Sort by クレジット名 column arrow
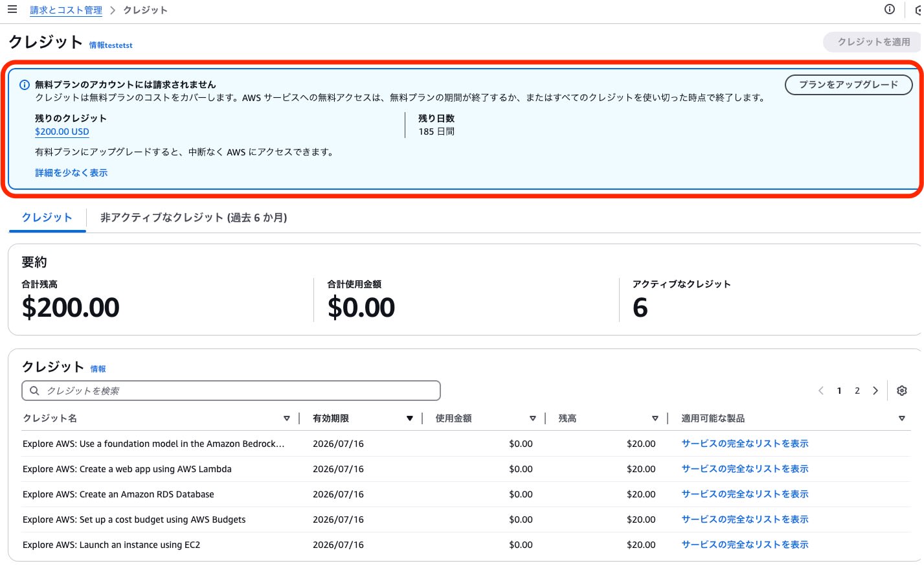The width and height of the screenshot is (924, 581). click(287, 418)
